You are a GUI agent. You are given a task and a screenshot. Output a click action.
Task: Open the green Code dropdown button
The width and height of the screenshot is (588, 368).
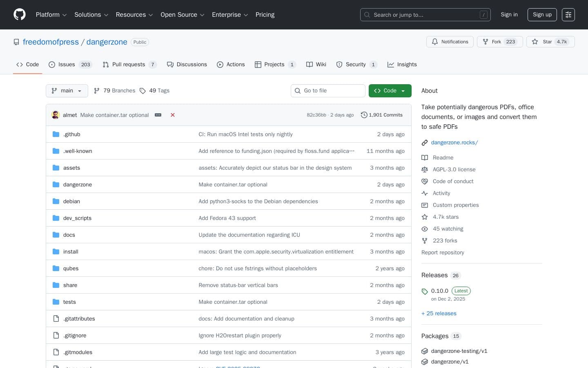(390, 91)
